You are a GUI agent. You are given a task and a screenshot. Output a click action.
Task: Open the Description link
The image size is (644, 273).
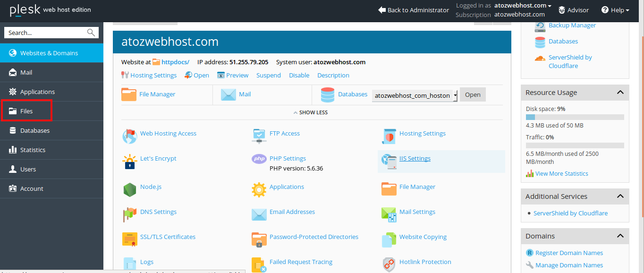pos(333,75)
